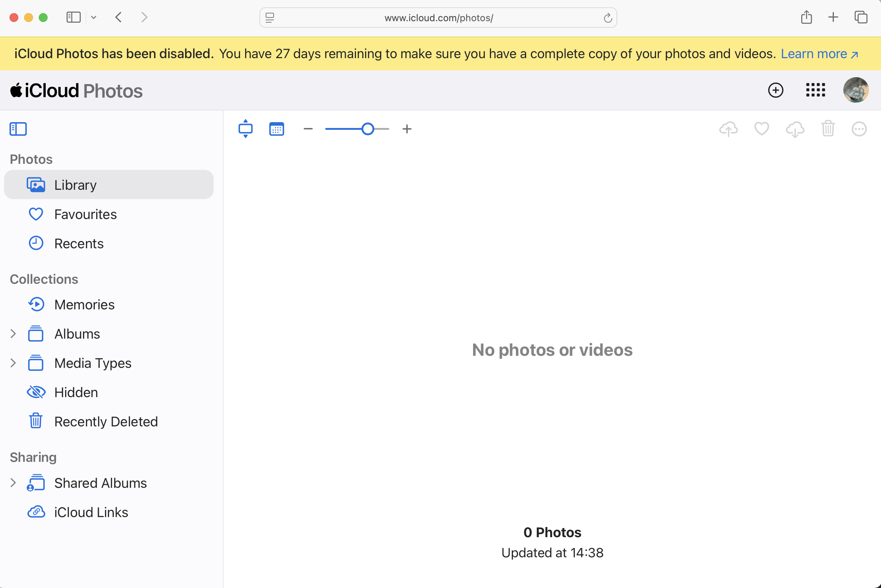Expand the Albums section
Screen dimensions: 881x588
(13, 334)
